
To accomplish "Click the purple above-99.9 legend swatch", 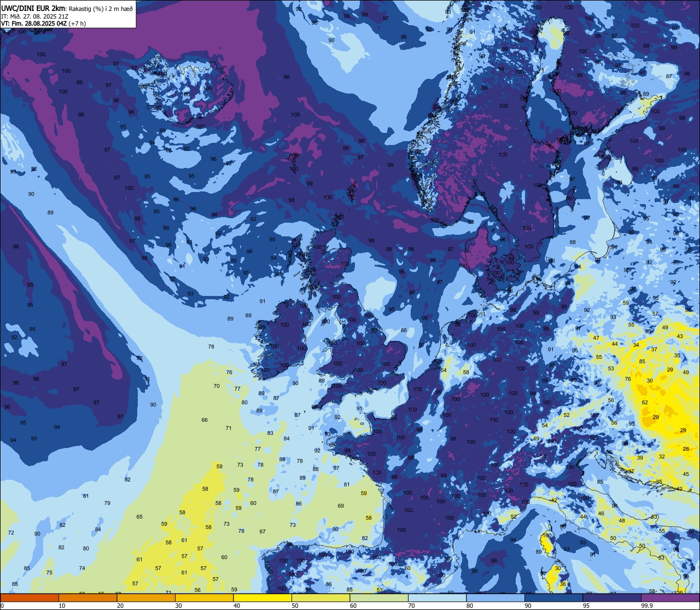I will coord(670,597).
